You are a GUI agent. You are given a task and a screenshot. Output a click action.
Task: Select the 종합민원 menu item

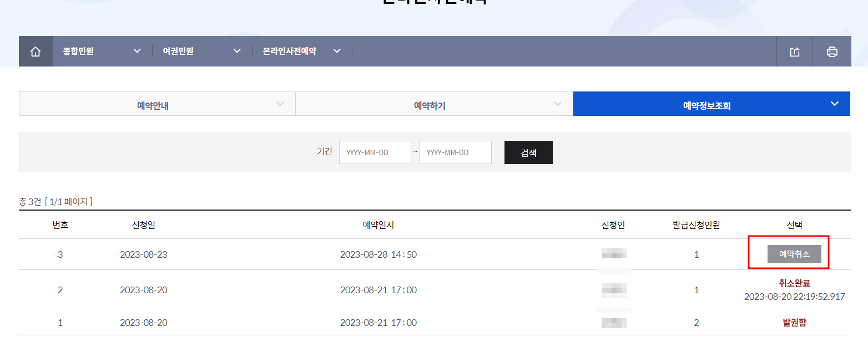[78, 50]
